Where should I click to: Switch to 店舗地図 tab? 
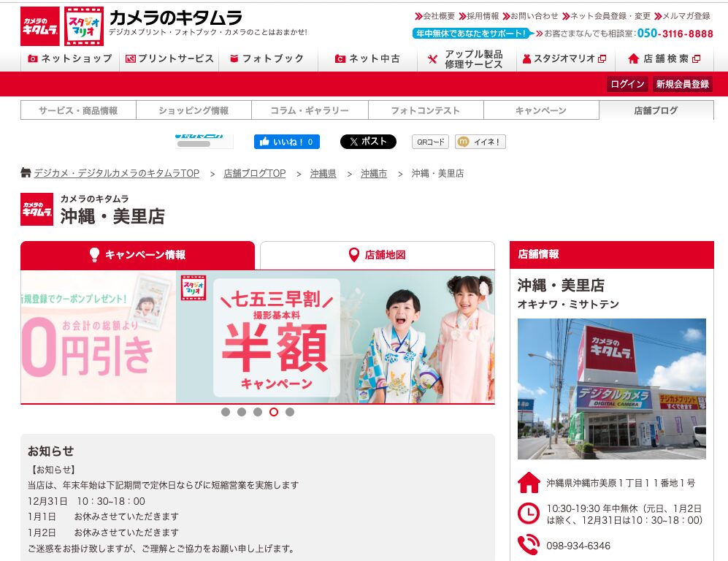(378, 255)
